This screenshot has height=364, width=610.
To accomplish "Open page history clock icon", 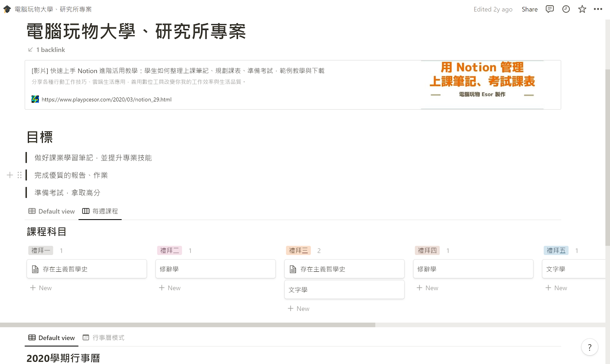I will click(566, 9).
